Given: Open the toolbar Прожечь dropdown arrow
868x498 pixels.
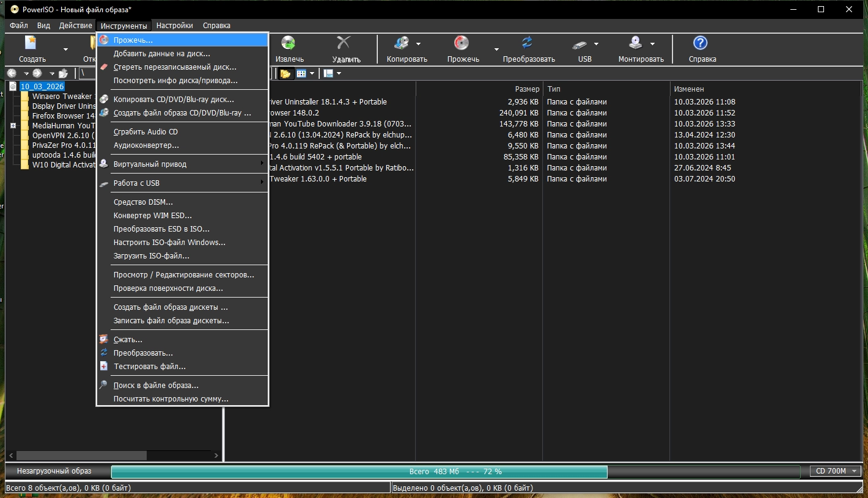Looking at the screenshot, I should pyautogui.click(x=497, y=49).
